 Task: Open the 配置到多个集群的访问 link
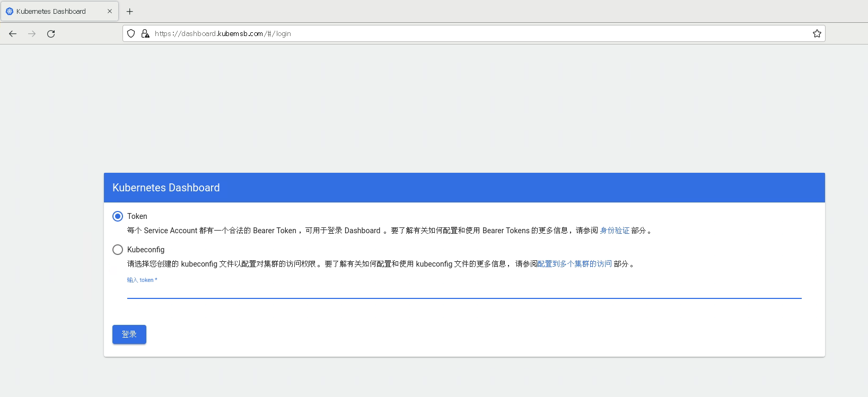[x=574, y=264]
